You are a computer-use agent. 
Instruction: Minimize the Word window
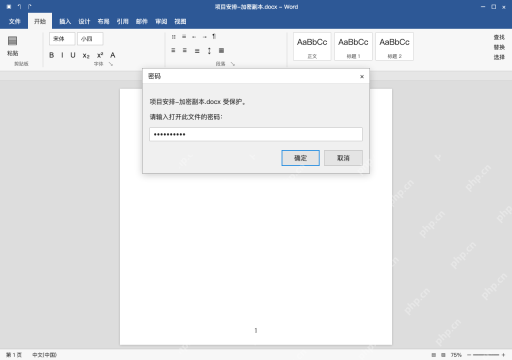[483, 7]
